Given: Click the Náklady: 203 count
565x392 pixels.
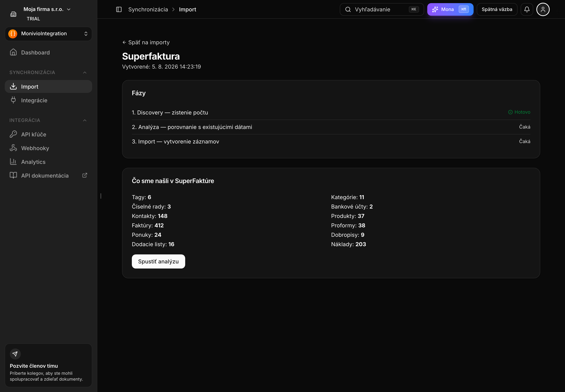Looking at the screenshot, I should [349, 244].
